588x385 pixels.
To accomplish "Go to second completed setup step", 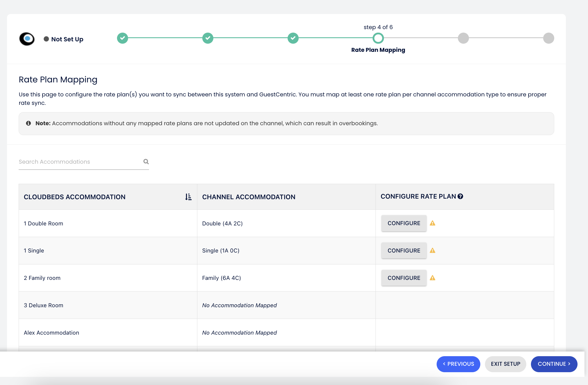I will (208, 38).
